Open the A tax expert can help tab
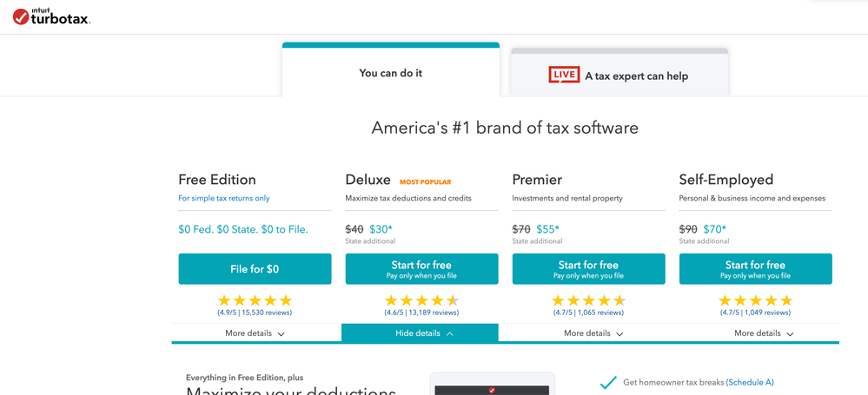This screenshot has width=868, height=395. point(620,74)
